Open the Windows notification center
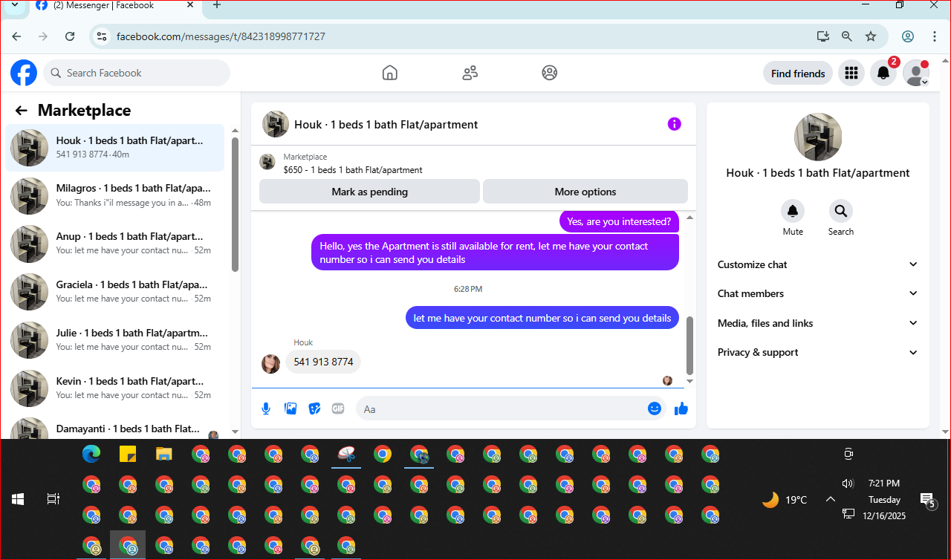The width and height of the screenshot is (951, 560). (927, 500)
